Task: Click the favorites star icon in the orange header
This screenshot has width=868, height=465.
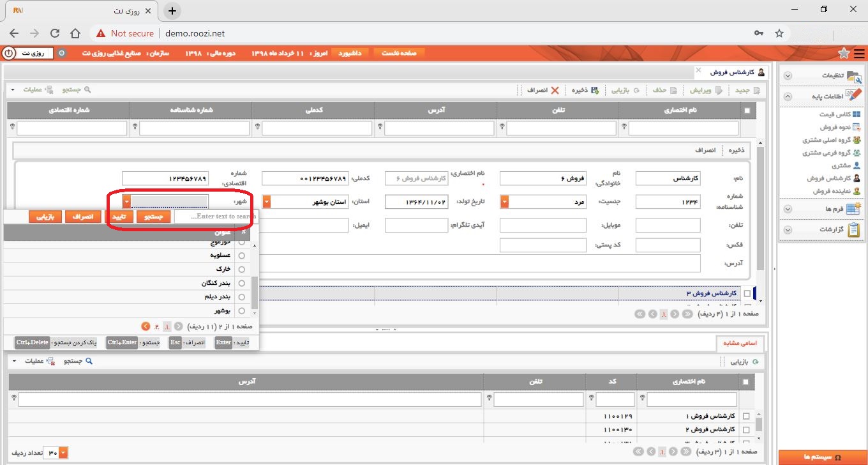Action: [x=844, y=53]
